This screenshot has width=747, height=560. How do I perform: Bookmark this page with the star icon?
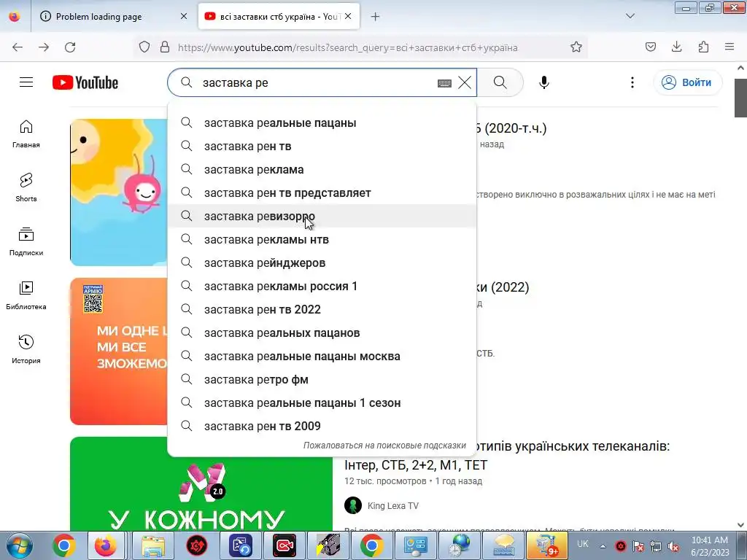[576, 47]
